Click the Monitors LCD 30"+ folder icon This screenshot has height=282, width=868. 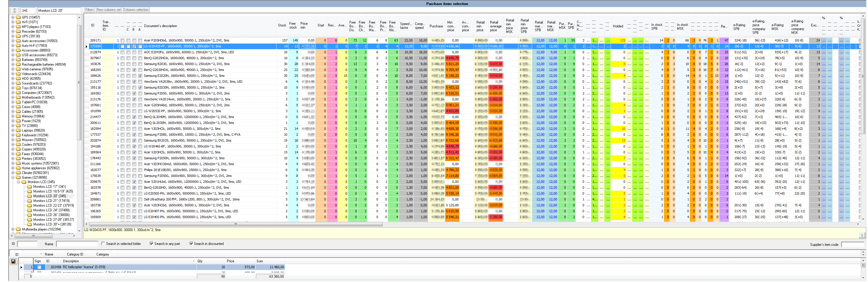click(30, 224)
